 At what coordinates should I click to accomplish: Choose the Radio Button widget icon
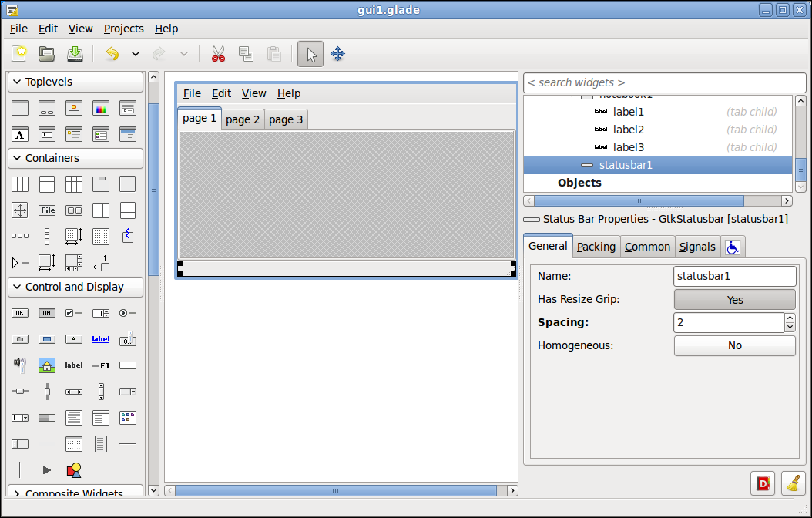[x=127, y=313]
